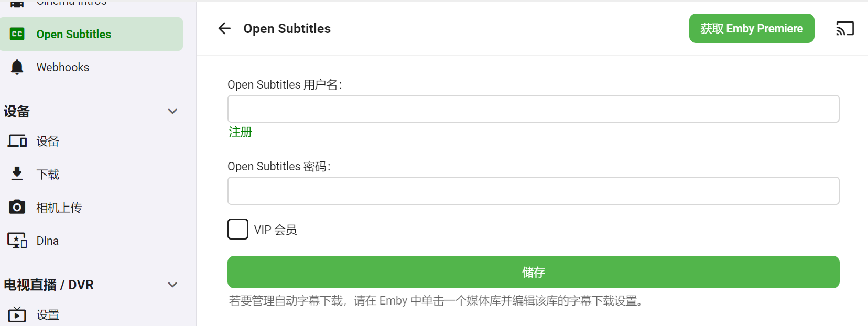Click the 获取 Emby Premiere button
The height and width of the screenshot is (326, 868).
tap(751, 28)
